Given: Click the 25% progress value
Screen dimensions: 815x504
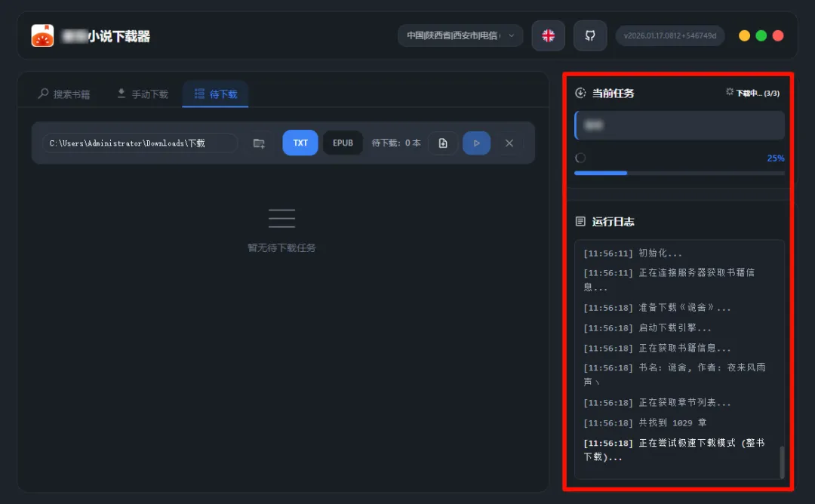Looking at the screenshot, I should [x=776, y=158].
